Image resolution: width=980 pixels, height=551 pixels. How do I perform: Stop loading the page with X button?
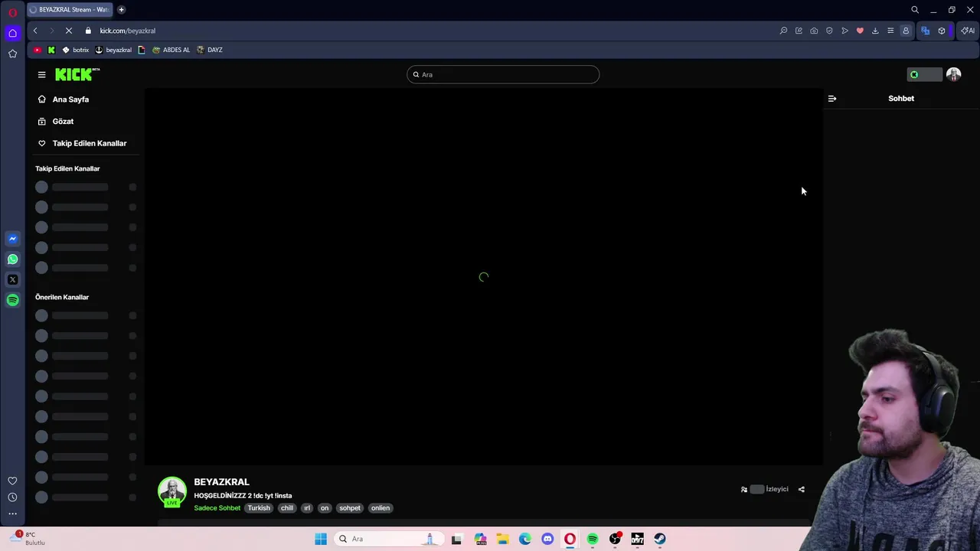pos(68,31)
